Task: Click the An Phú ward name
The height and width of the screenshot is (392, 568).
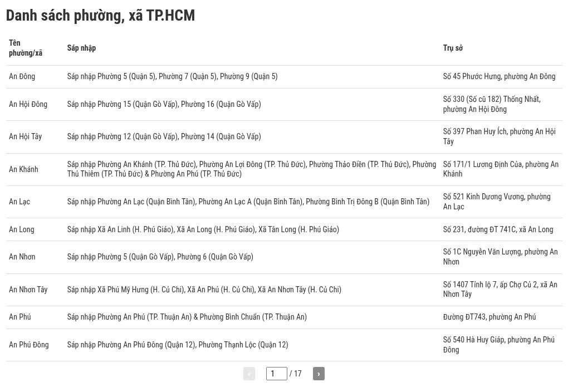Action: click(20, 317)
